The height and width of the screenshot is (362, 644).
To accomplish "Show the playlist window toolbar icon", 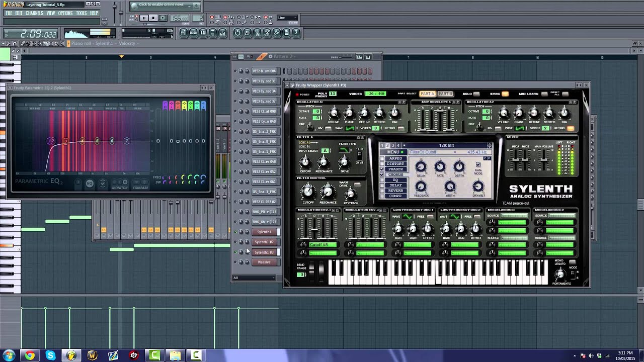I will [184, 33].
